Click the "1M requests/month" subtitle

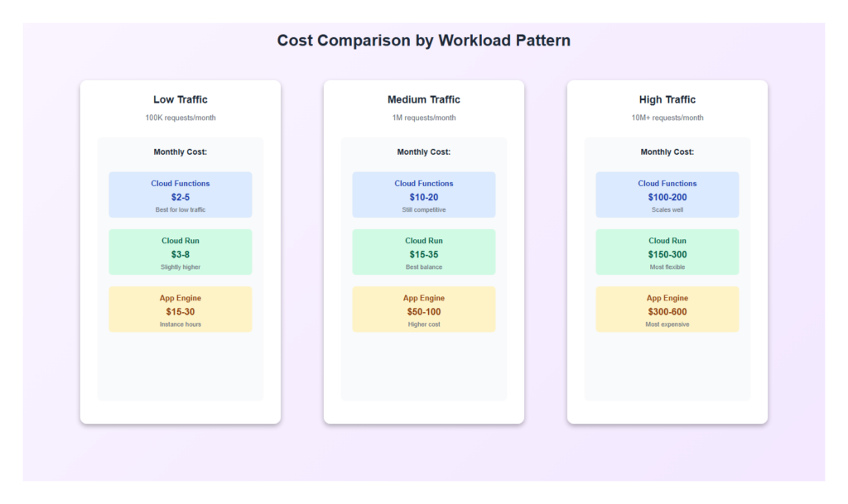424,118
